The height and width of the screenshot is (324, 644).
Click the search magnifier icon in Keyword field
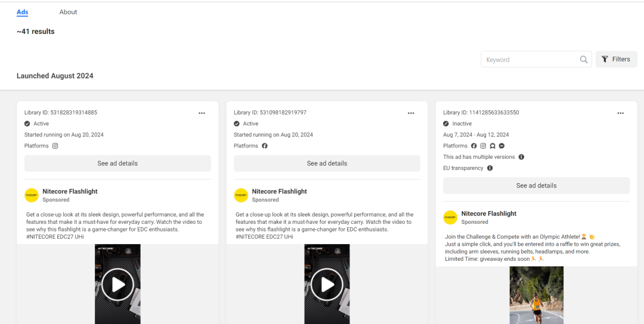584,60
